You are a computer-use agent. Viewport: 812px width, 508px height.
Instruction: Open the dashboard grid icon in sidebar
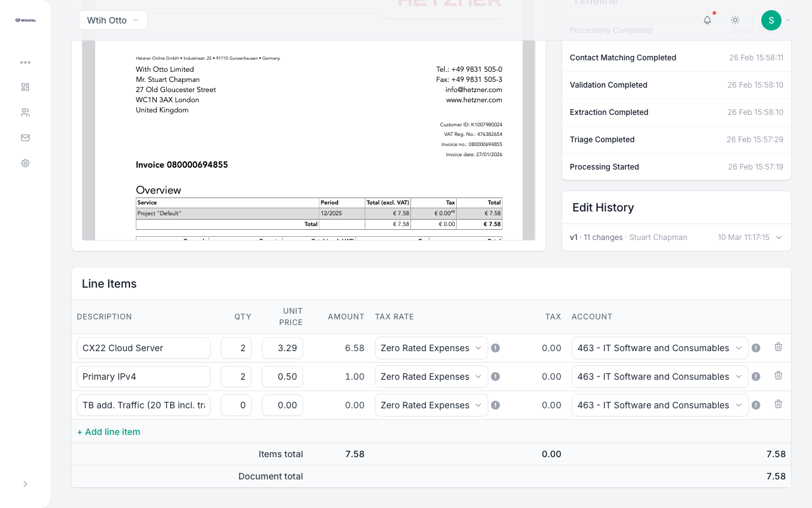[25, 87]
